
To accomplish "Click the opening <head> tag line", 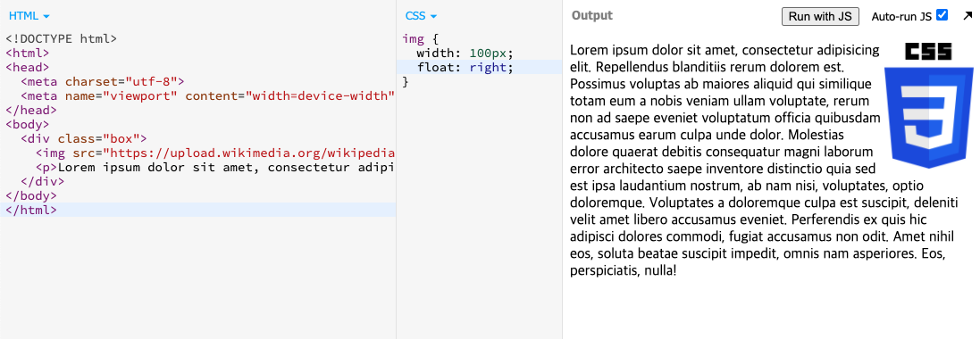I will [x=28, y=68].
